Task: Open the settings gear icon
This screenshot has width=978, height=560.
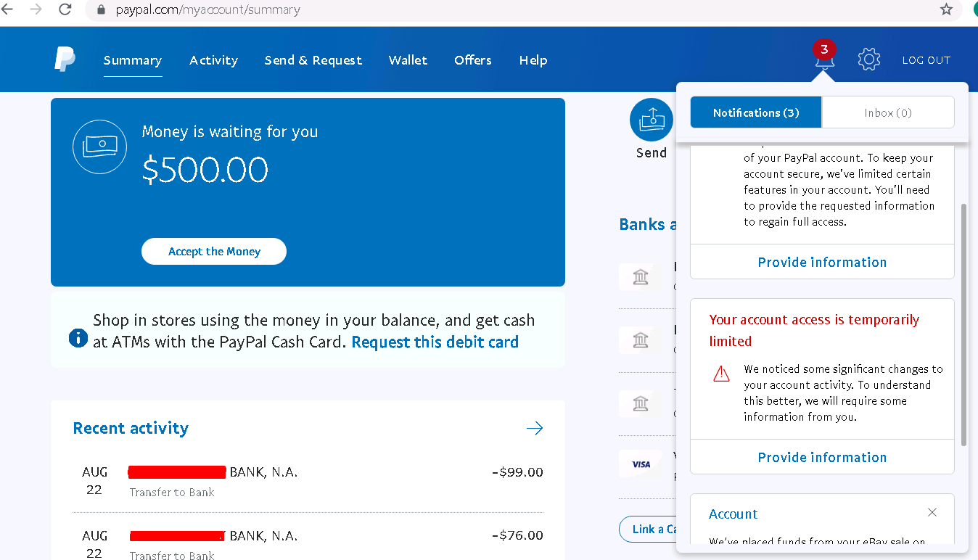Action: (868, 59)
